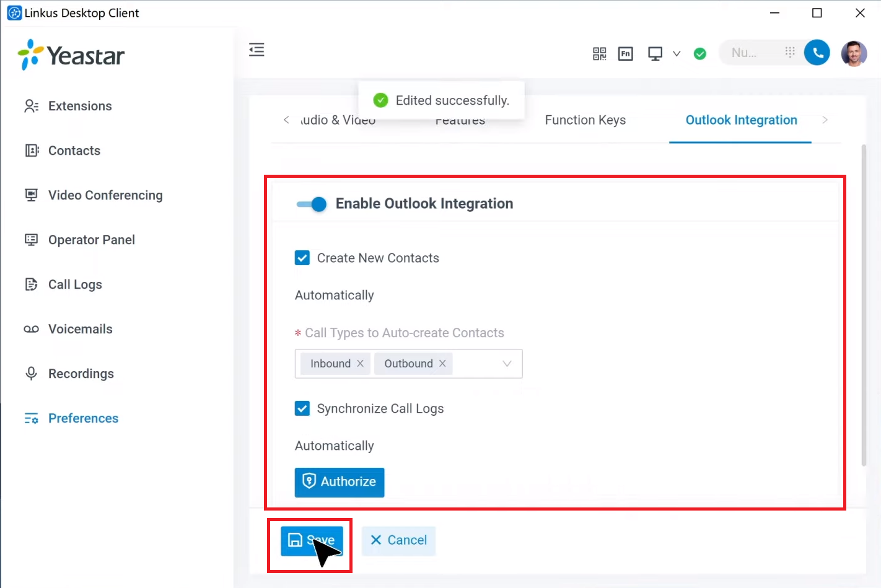The height and width of the screenshot is (588, 881).
Task: Click the user profile avatar
Action: click(854, 53)
